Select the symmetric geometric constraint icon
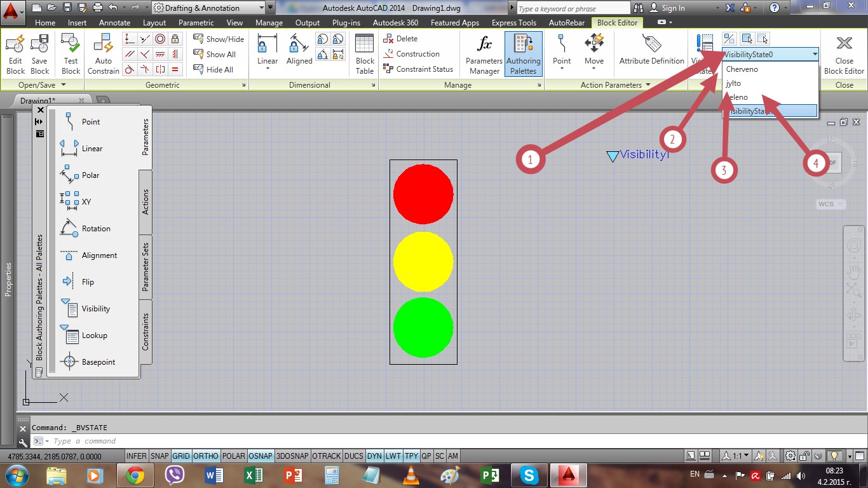868x488 pixels. pyautogui.click(x=160, y=69)
